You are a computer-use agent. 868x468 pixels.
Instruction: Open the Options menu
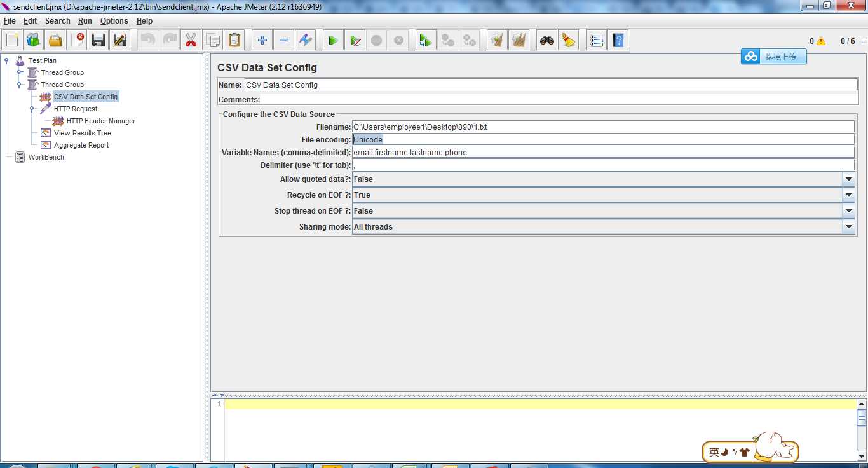(x=114, y=21)
